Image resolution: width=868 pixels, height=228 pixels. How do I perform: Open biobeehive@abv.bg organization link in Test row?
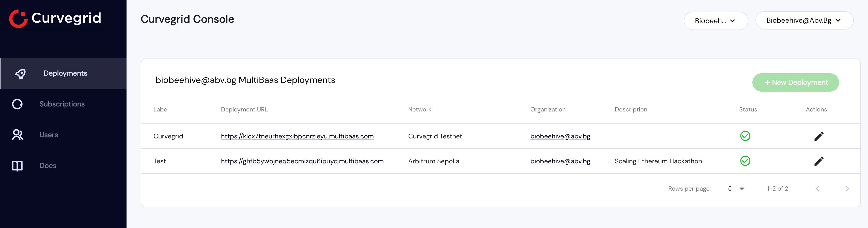560,161
